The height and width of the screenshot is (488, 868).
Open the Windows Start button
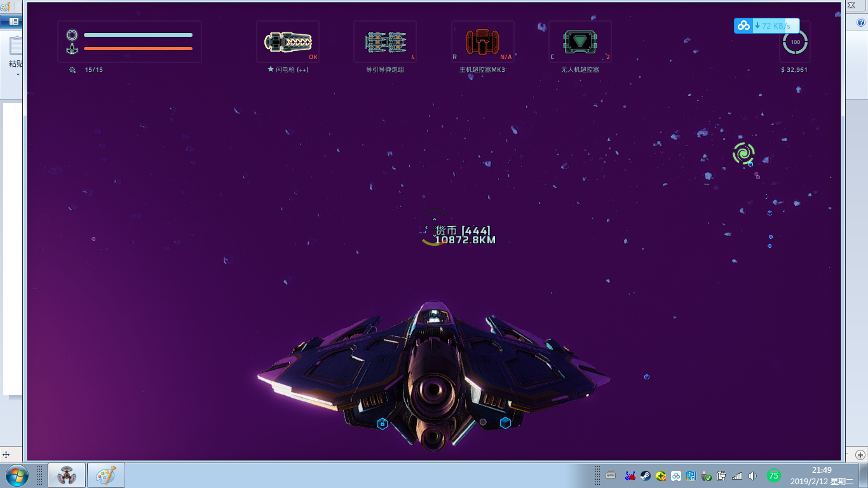coord(16,475)
